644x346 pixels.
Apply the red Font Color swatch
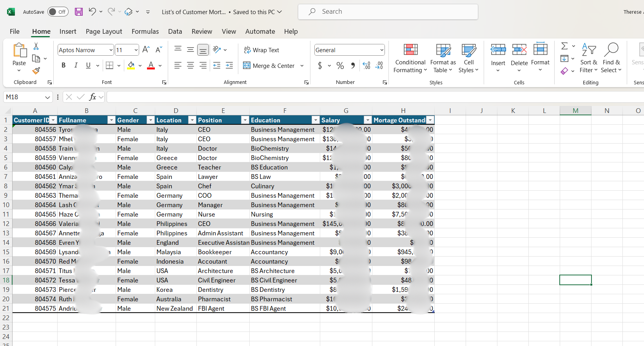point(151,65)
